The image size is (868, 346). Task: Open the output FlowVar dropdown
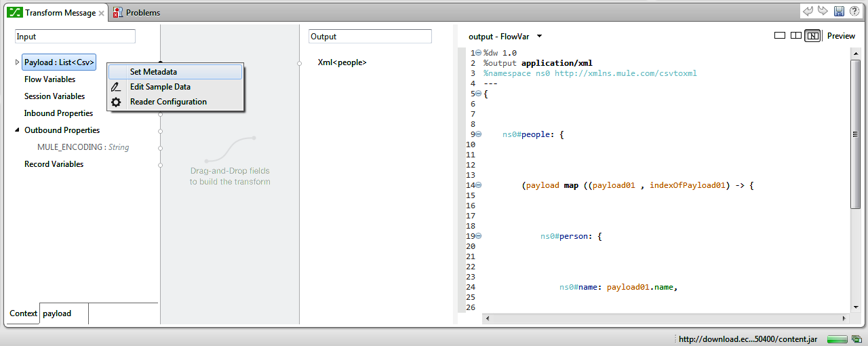539,37
